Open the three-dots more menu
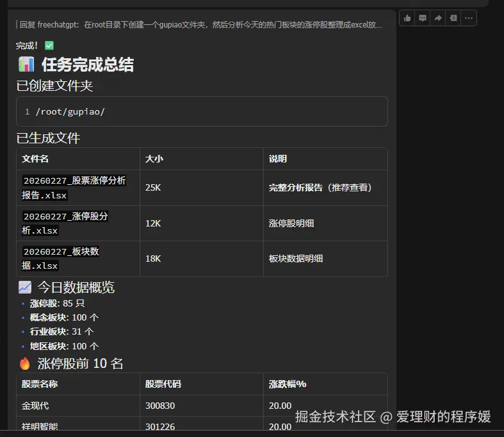 469,18
